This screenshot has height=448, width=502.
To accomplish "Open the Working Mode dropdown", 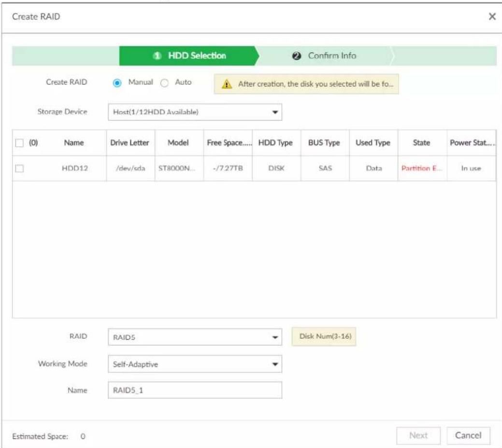I will (x=195, y=364).
